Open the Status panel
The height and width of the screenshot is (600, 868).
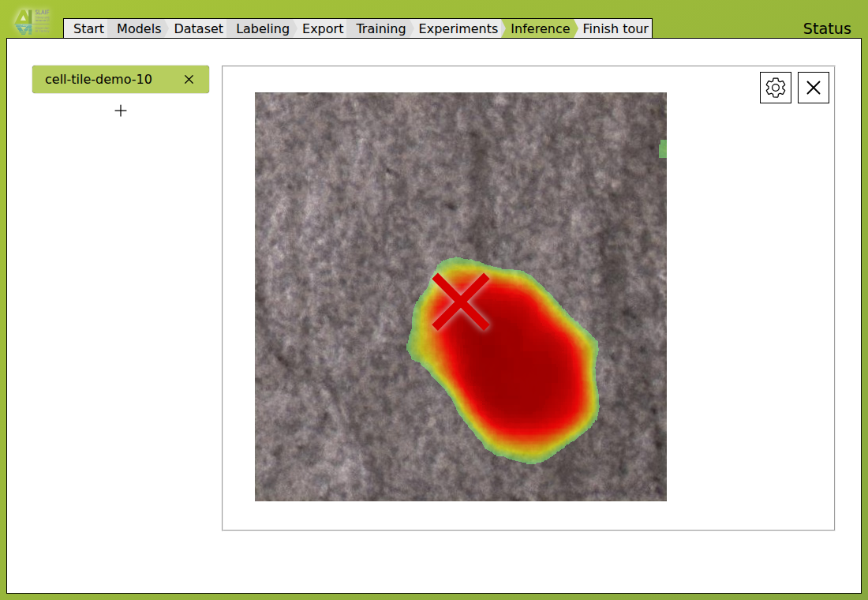[826, 28]
